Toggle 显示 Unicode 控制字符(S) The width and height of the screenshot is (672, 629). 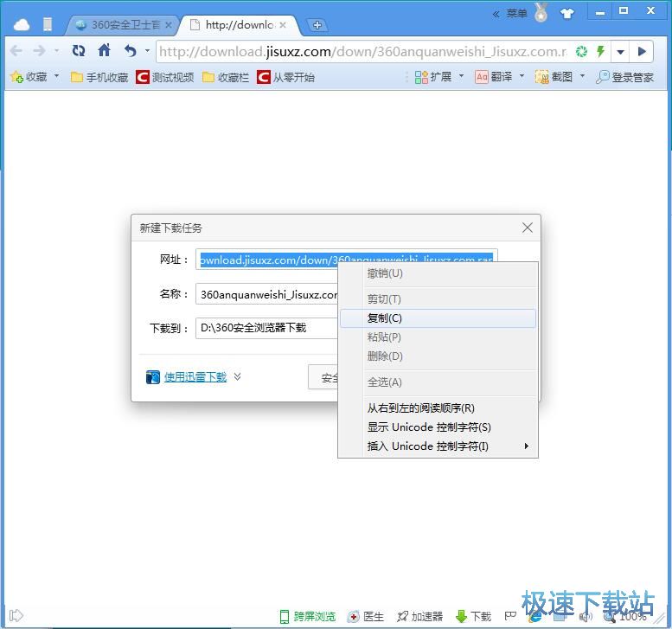[x=438, y=427]
